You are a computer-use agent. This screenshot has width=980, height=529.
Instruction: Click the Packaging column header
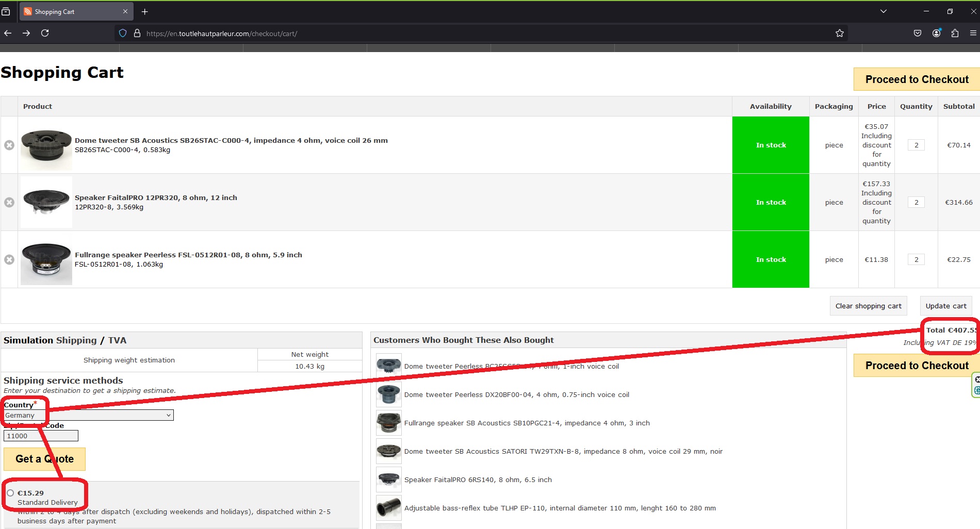tap(834, 106)
